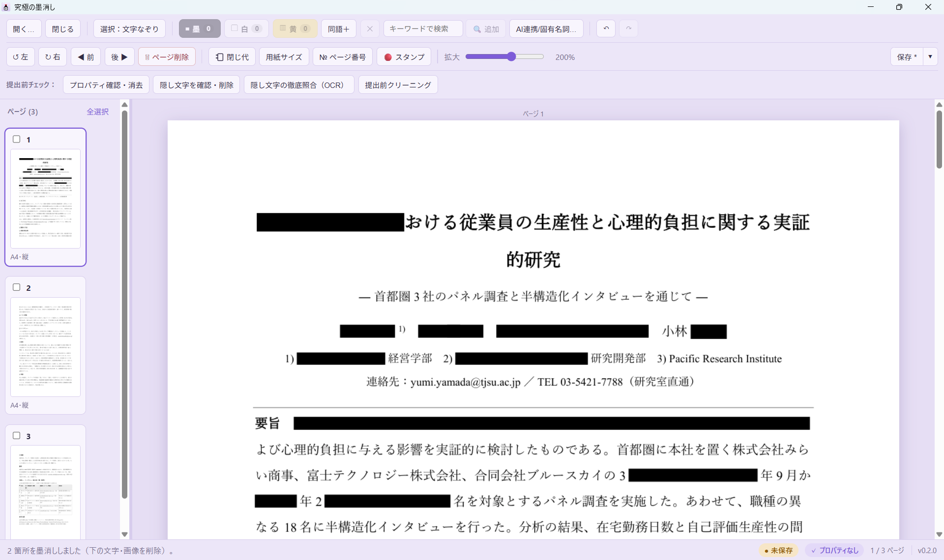Click the 未保存 unsaved status badge

(778, 551)
